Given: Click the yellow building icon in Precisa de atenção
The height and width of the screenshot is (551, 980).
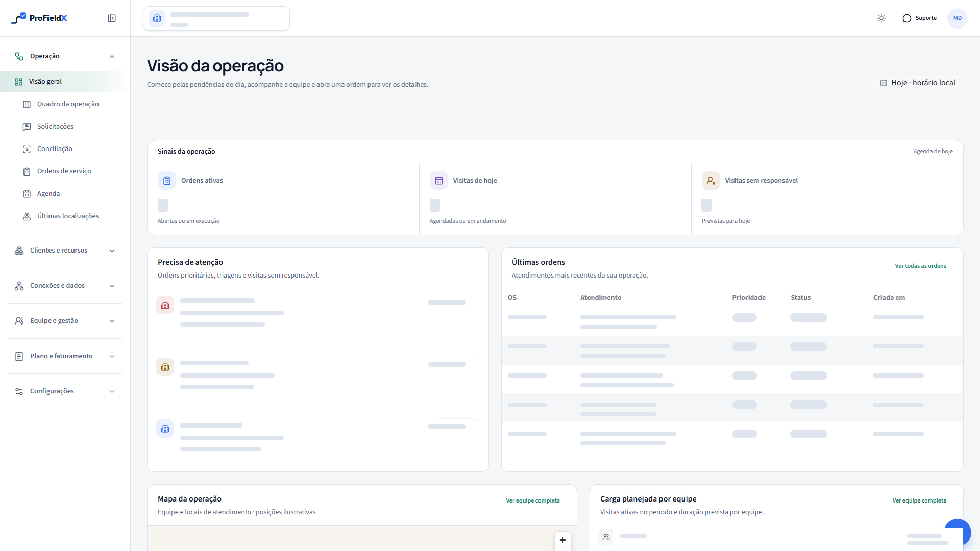Looking at the screenshot, I should 165,367.
